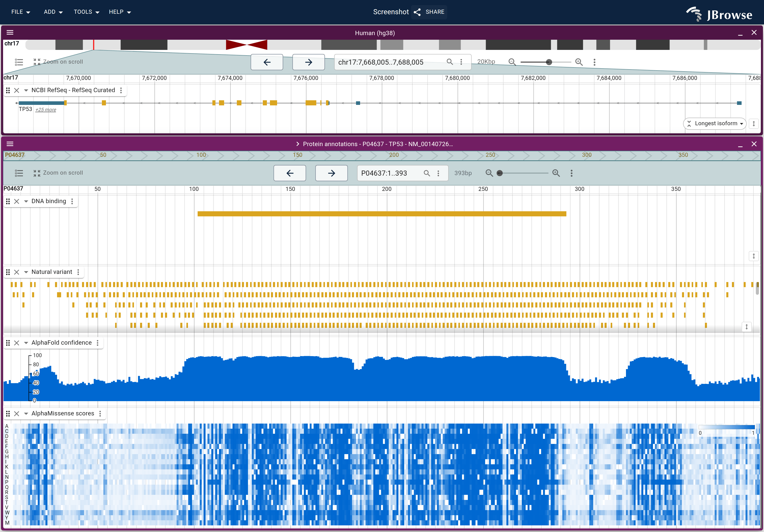Open DNA binding track options menu

pos(72,201)
